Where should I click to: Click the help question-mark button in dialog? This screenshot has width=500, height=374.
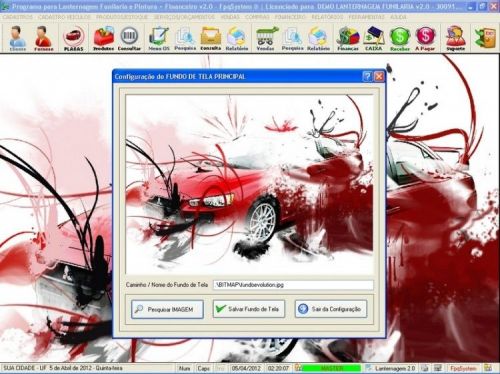[367, 77]
